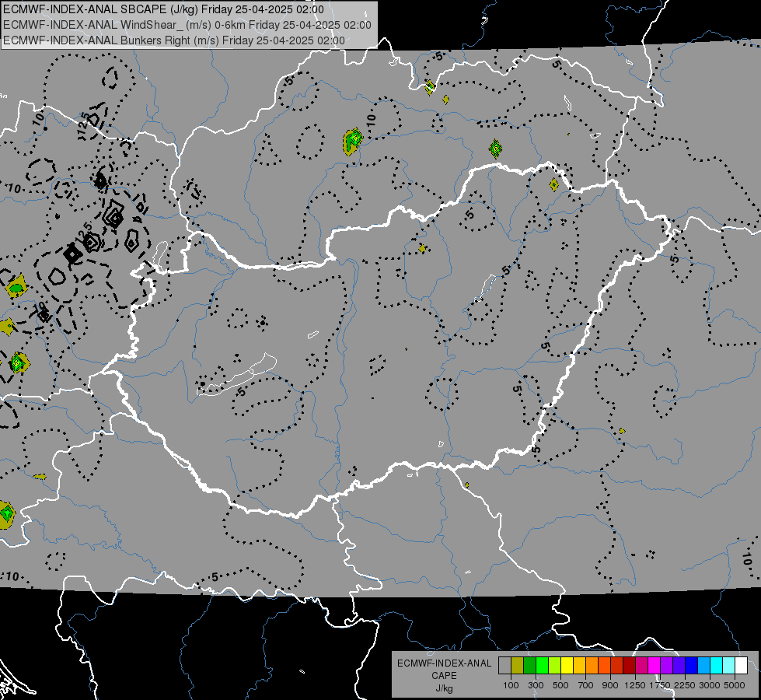Click the 100 value on the legend scale
The image size is (761, 700).
pyautogui.click(x=511, y=685)
